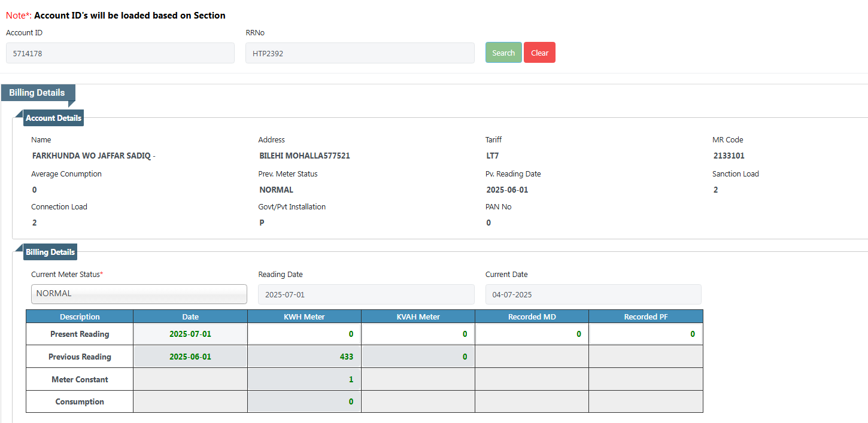The image size is (868, 423).
Task: Click the PAN No value 0
Action: tap(489, 223)
